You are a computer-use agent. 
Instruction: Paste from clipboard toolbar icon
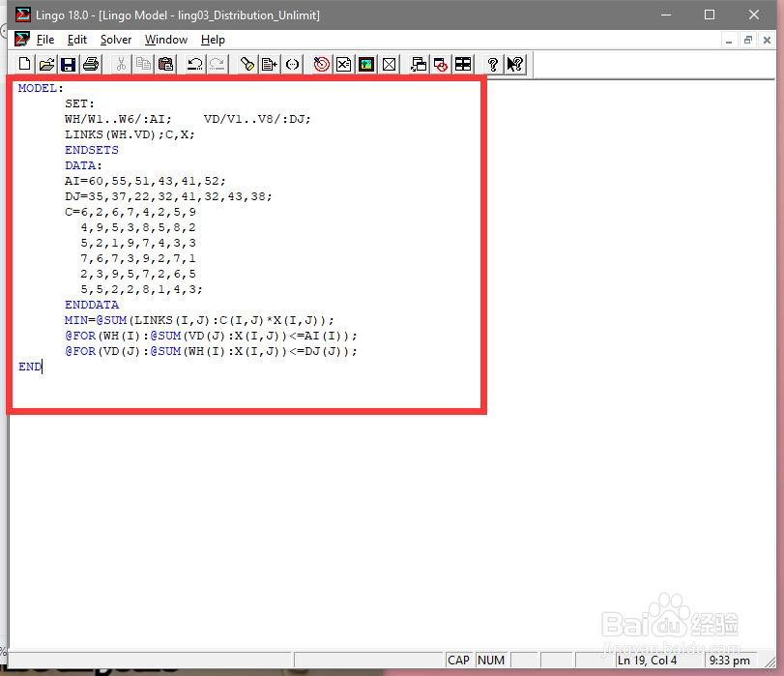pyautogui.click(x=165, y=64)
